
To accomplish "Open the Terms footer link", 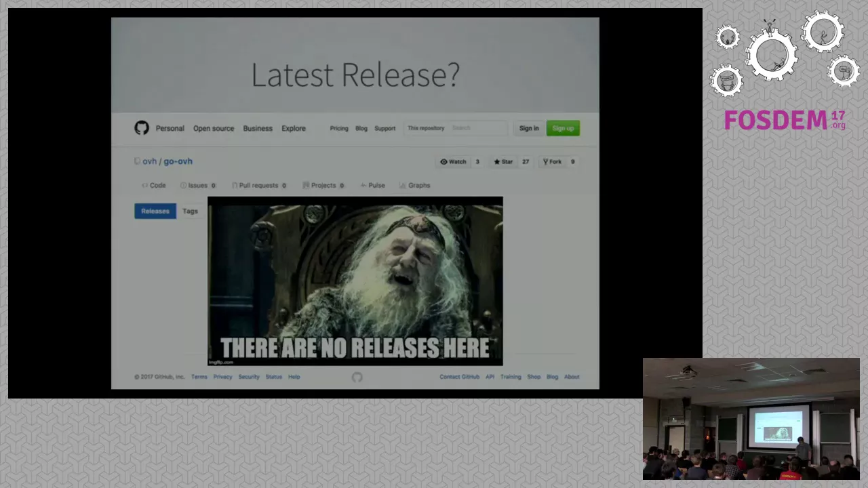I will tap(199, 377).
